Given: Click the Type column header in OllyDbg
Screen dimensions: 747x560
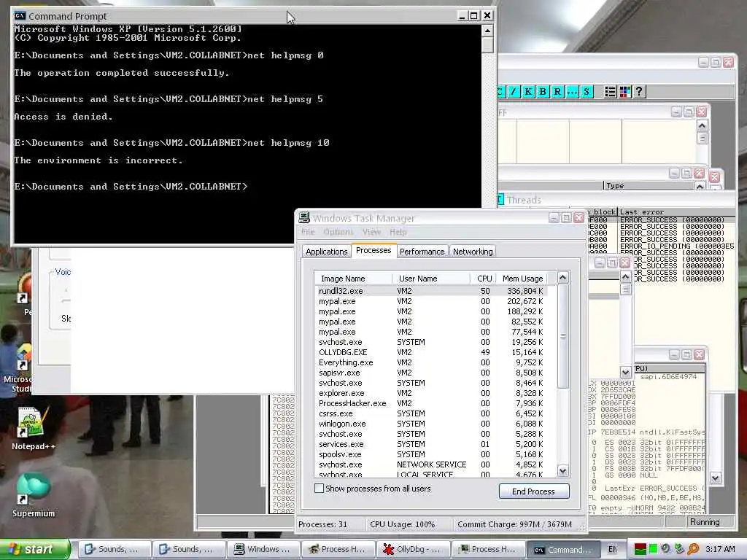Looking at the screenshot, I should 648,186.
